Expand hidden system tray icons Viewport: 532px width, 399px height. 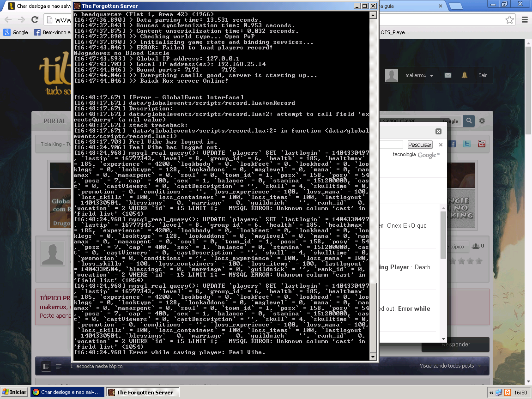click(x=491, y=393)
